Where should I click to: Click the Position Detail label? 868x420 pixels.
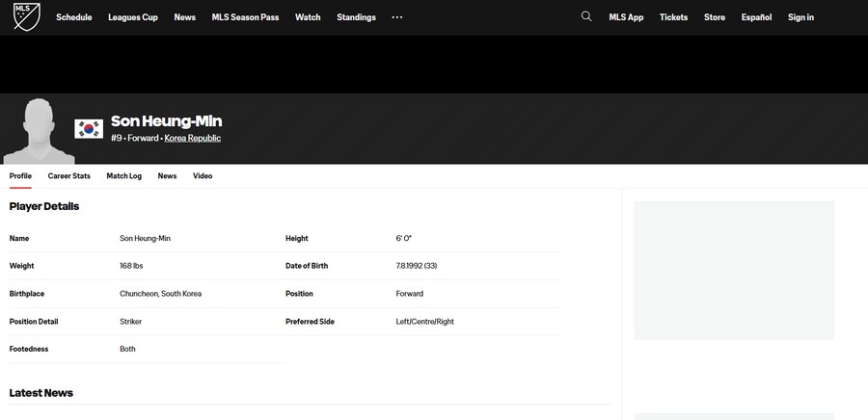(34, 321)
